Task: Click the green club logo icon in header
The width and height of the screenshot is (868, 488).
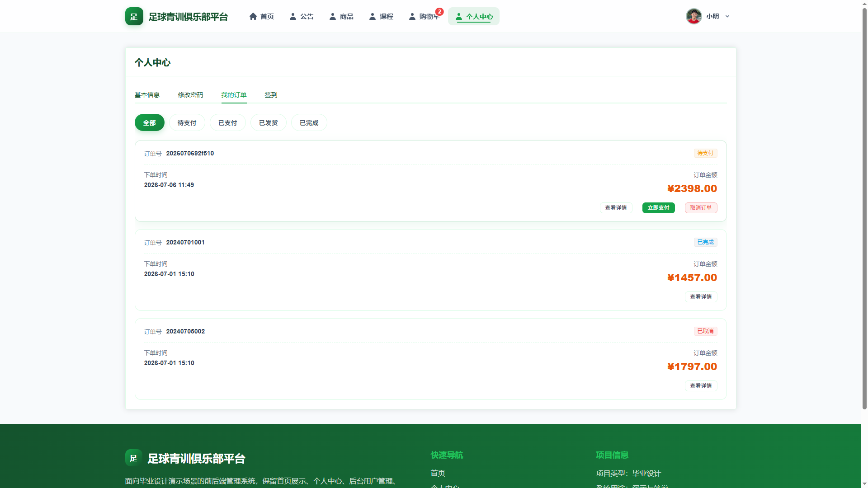Action: tap(134, 16)
